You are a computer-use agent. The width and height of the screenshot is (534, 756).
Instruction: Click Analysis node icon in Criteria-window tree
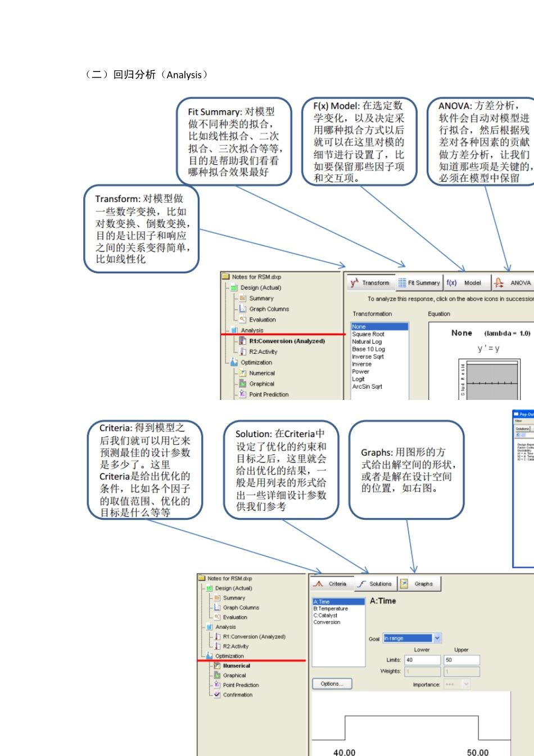210,627
